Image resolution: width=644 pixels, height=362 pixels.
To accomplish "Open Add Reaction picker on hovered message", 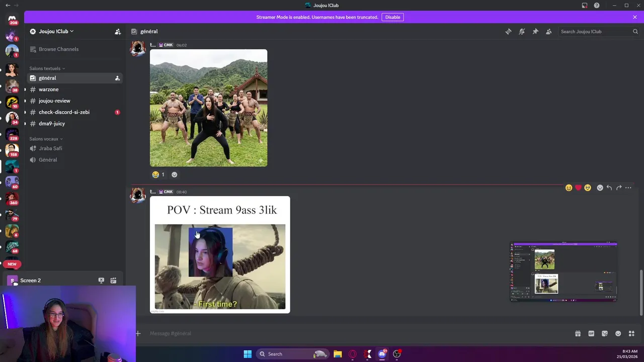I will [600, 188].
